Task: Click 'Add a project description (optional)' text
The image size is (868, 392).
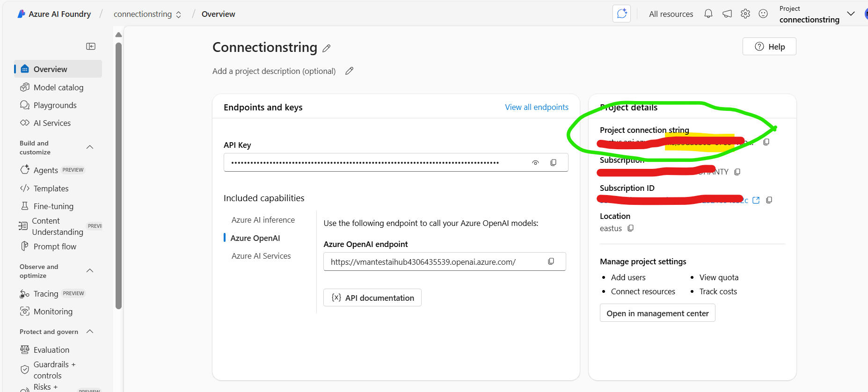Action: tap(274, 71)
